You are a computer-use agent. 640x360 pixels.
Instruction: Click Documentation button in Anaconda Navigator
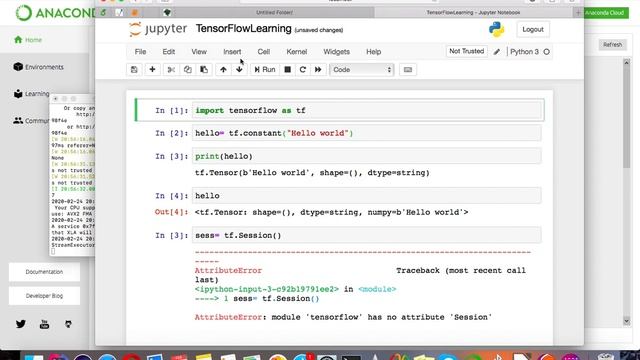point(44,272)
